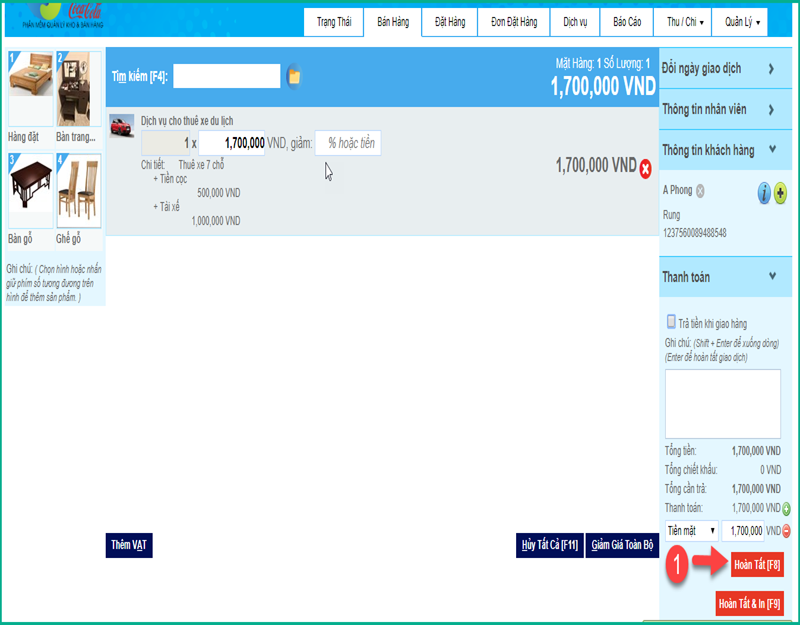Click the 'Tìm kiếm [F4]' search field
The height and width of the screenshot is (625, 800).
227,76
